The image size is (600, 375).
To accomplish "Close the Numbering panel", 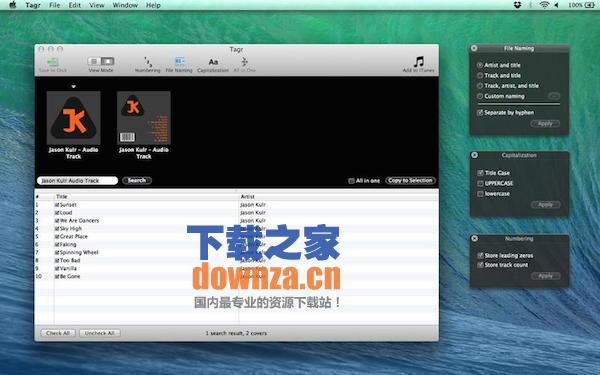I will click(474, 238).
